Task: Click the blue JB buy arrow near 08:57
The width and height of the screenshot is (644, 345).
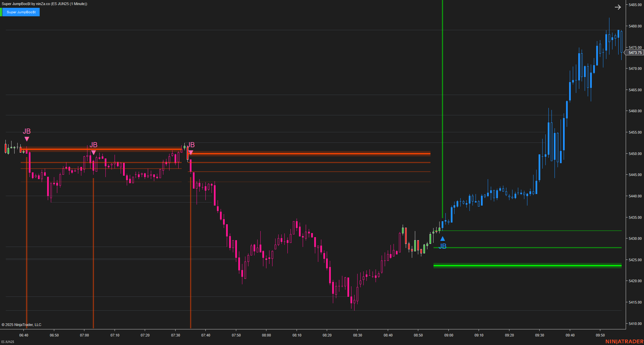Action: [x=442, y=238]
